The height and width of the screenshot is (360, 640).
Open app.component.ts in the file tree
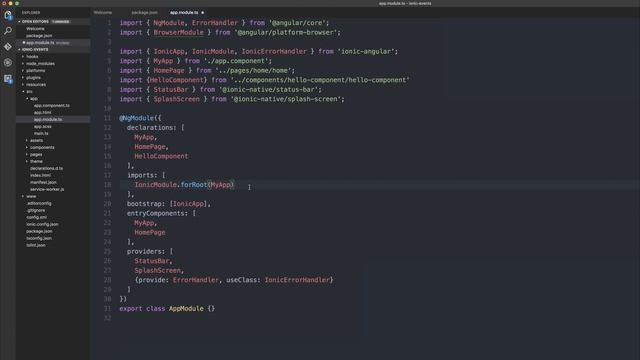(x=52, y=105)
